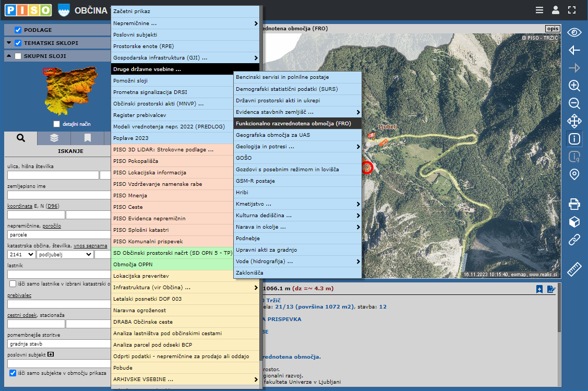Open the katastrska občina 2141 dropdown
This screenshot has height=391, width=588.
pyautogui.click(x=21, y=254)
